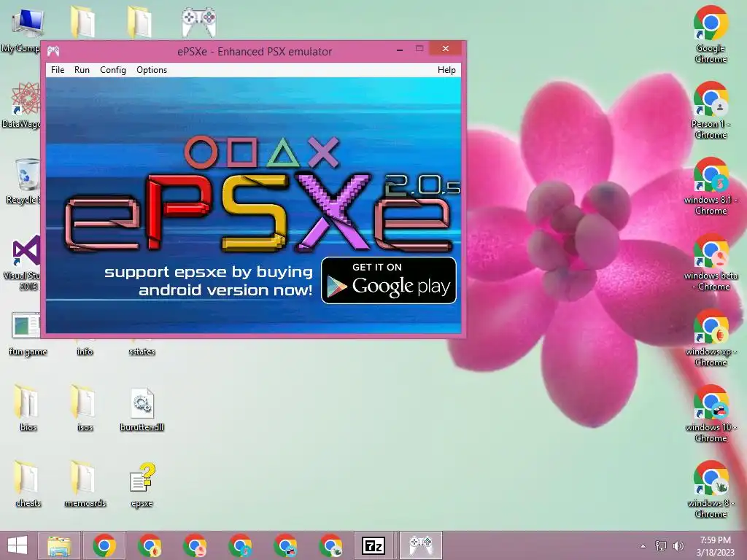
Task: Open taskbar Chrome with plant badge
Action: (330, 545)
